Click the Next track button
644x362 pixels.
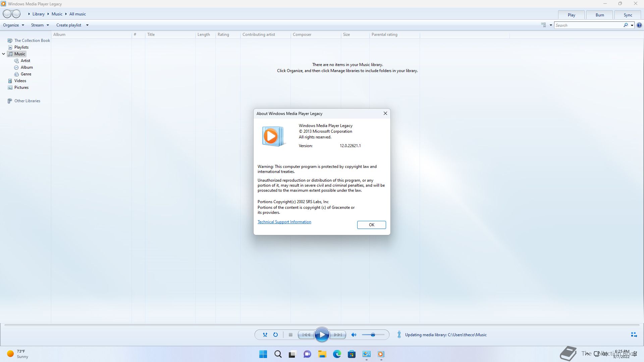pos(338,335)
